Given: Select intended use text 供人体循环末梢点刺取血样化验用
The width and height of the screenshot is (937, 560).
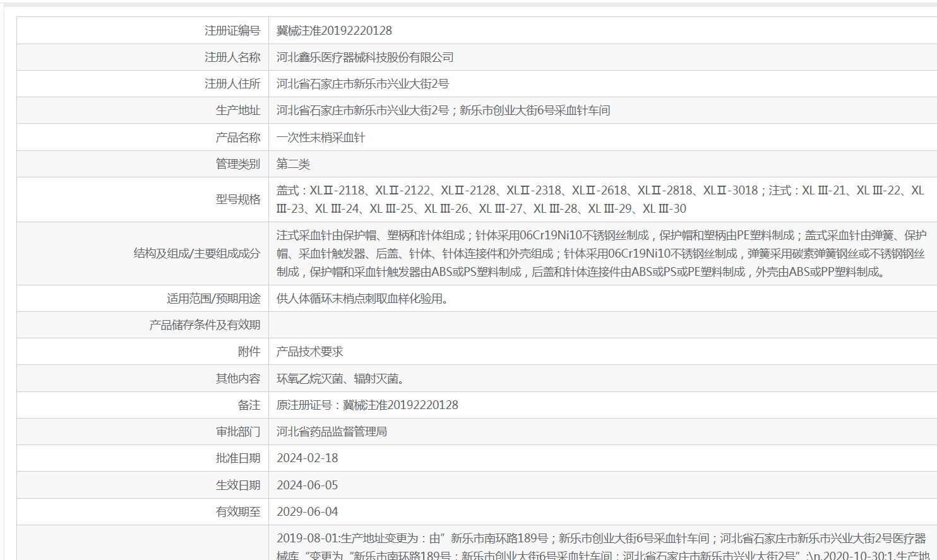Looking at the screenshot, I should [x=362, y=298].
